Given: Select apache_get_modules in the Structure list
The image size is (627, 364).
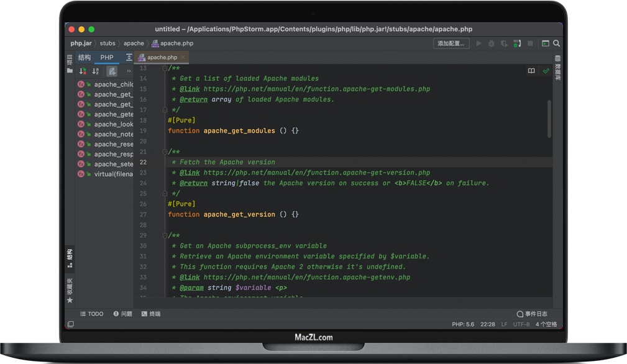Looking at the screenshot, I should click(114, 94).
